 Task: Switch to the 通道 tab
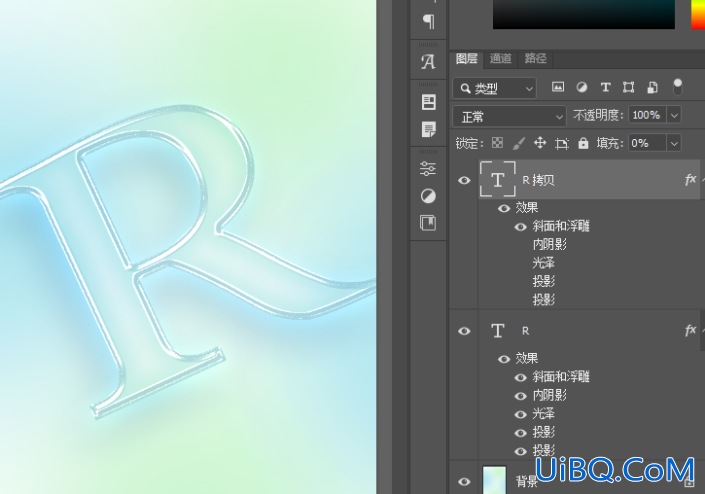pos(500,58)
